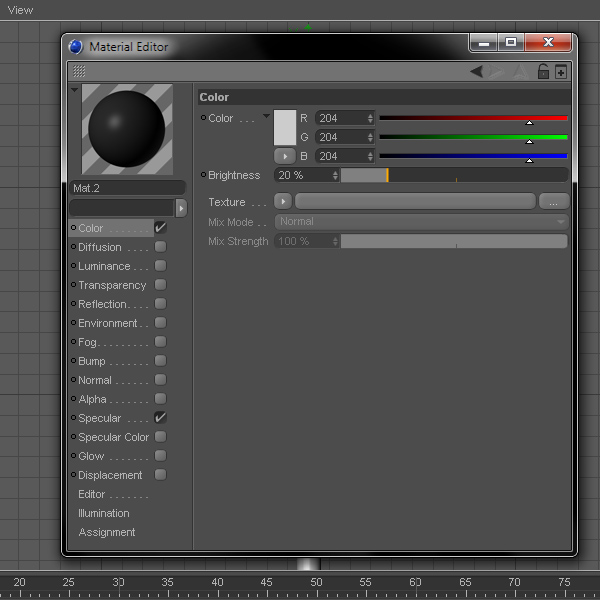Click the Mix Strength stepper arrows
Viewport: 600px width, 600px height.
point(335,241)
